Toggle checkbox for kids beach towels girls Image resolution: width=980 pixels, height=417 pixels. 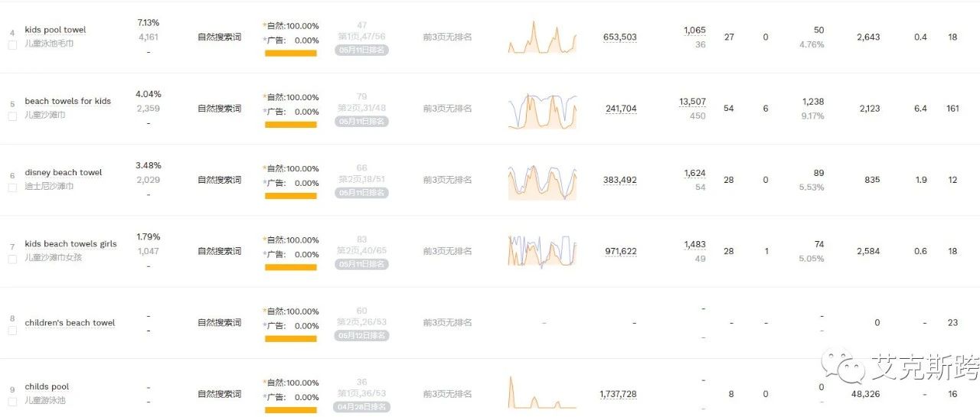click(12, 259)
